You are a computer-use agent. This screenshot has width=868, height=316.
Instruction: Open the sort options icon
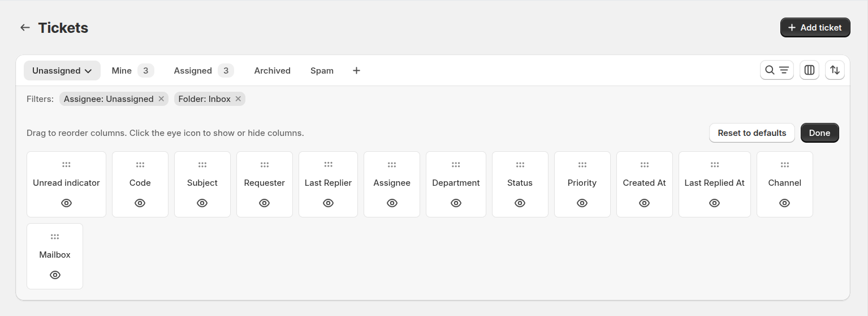(x=835, y=70)
